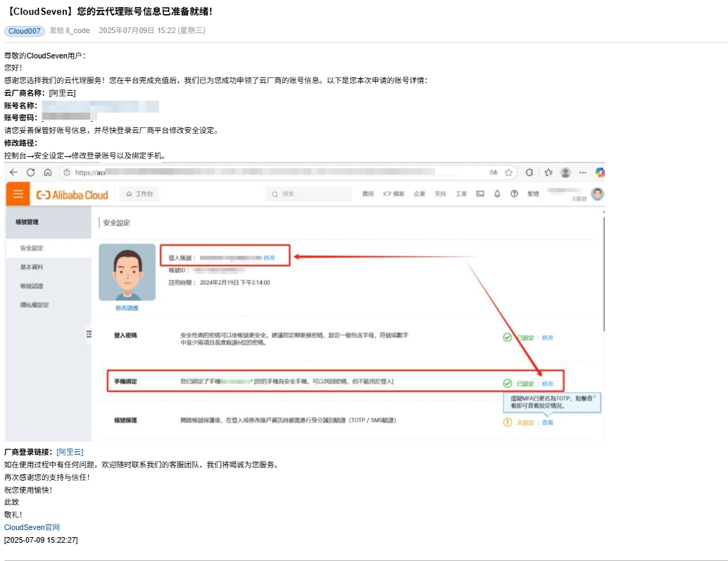The image size is (728, 561).
Task: Click the registration time 2024年2月19日 text
Action: pos(235,282)
